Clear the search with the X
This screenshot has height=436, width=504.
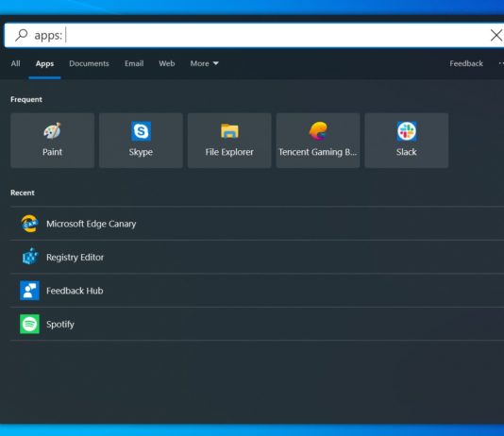496,35
